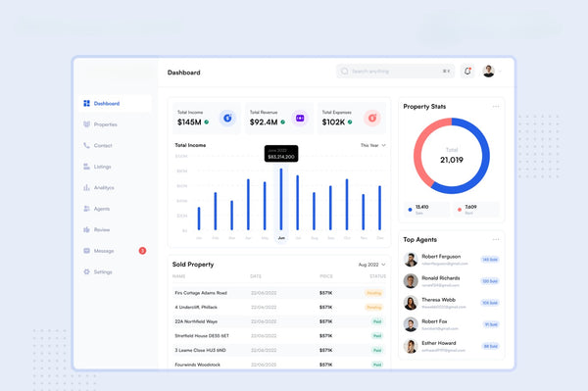The image size is (588, 391).
Task: Click green indicator beside $145M
Action: click(206, 122)
